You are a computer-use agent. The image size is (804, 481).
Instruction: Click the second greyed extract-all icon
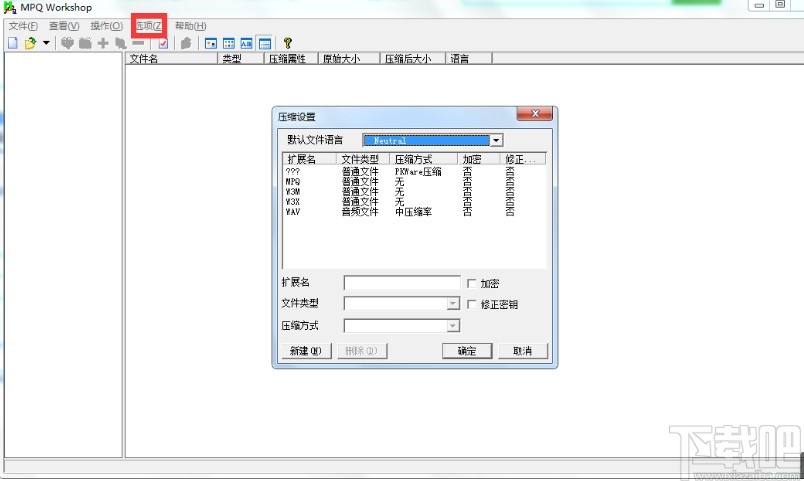(85, 43)
